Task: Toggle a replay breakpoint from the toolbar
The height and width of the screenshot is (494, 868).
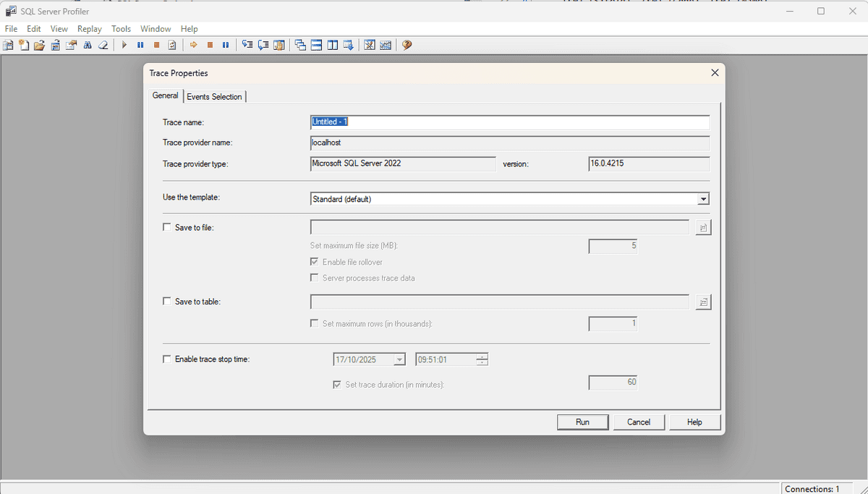Action: 279,44
